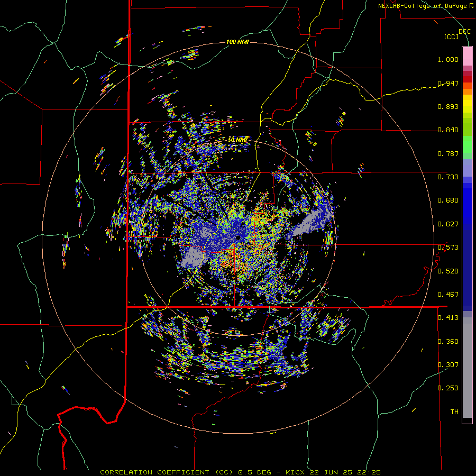Click the 1.000 value on the scale

pyautogui.click(x=448, y=59)
